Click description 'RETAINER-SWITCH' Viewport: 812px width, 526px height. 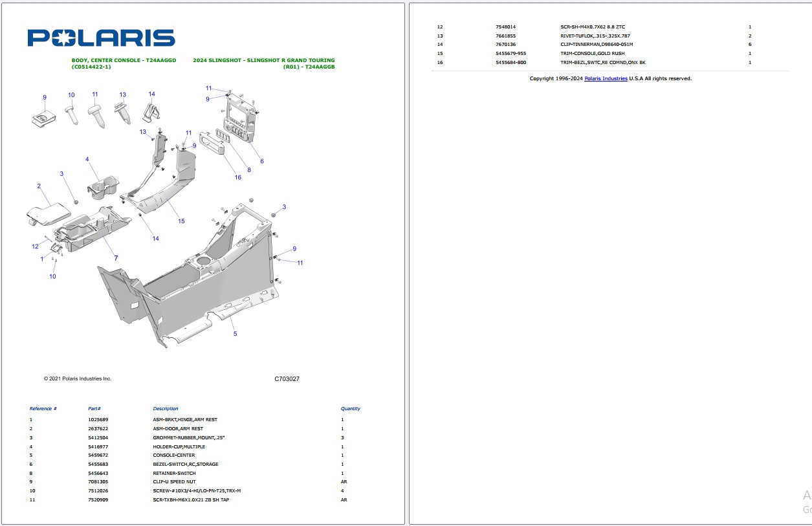pyautogui.click(x=174, y=473)
